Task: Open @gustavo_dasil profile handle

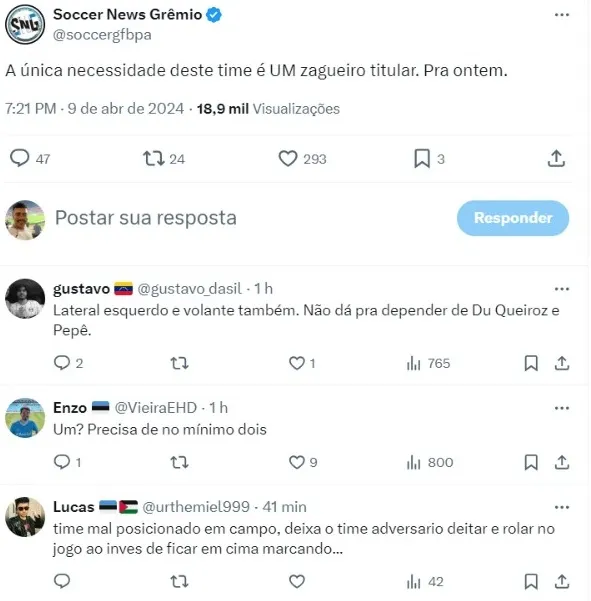Action: (190, 289)
